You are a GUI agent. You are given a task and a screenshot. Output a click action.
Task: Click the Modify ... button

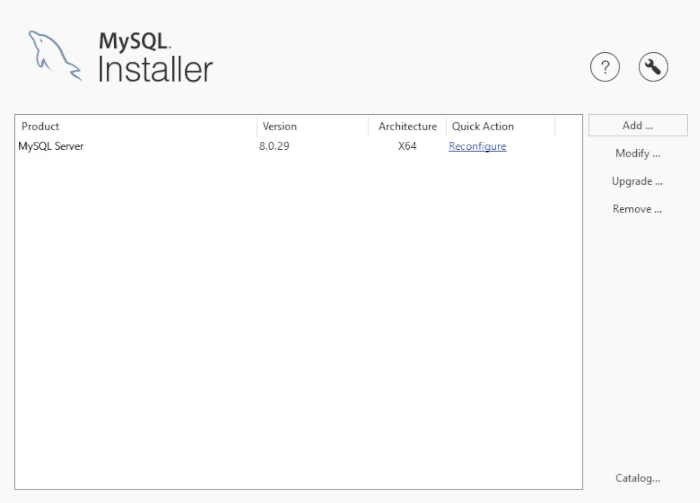point(638,154)
